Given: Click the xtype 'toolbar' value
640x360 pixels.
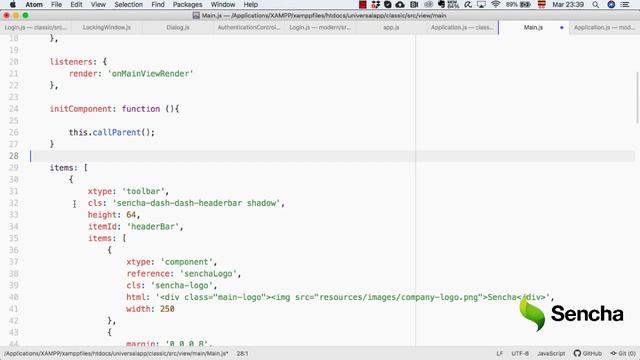Looking at the screenshot, I should coord(144,191).
